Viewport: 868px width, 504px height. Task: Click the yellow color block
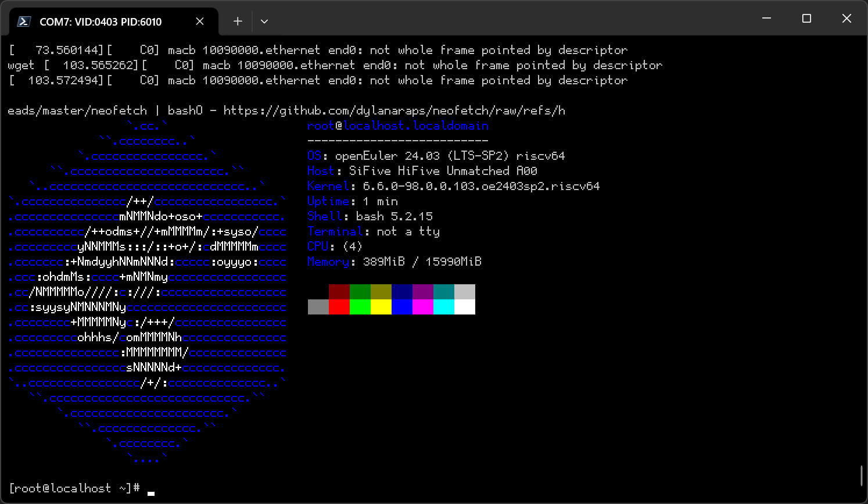click(381, 307)
